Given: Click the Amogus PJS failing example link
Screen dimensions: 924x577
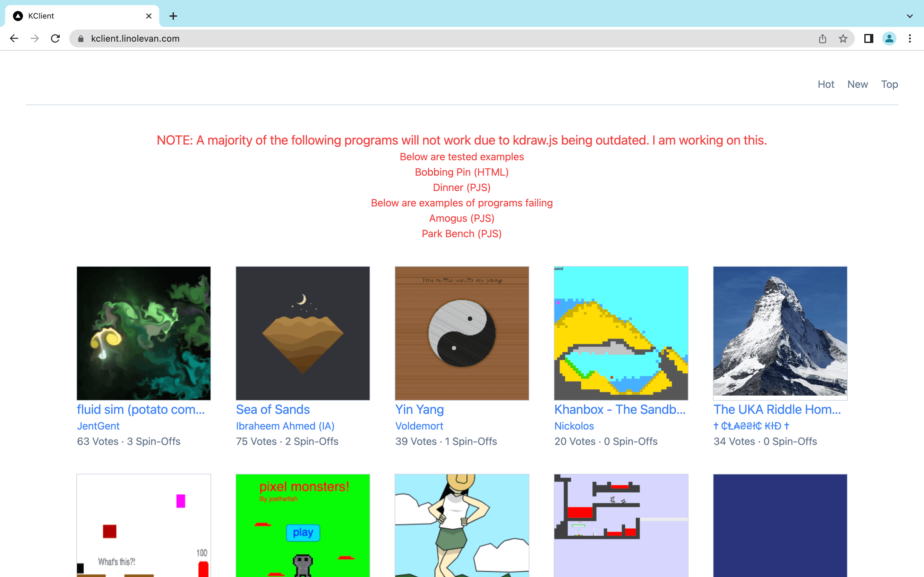Looking at the screenshot, I should click(x=462, y=218).
